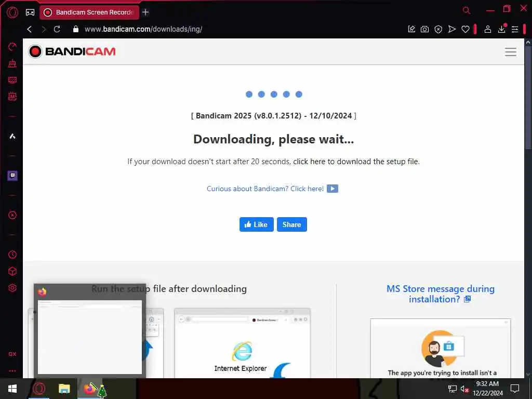This screenshot has width=532, height=399.
Task: Click the MS Store illustration thumbnail
Action: [x=441, y=348]
